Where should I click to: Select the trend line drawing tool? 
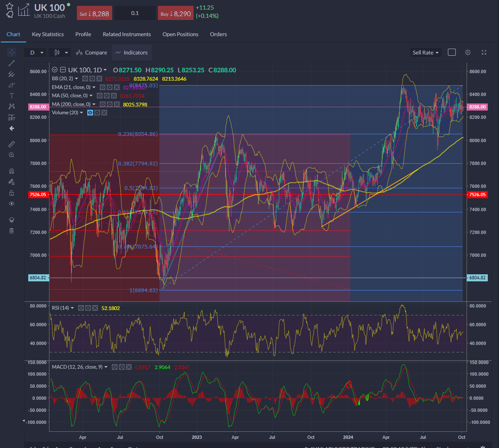pos(12,63)
